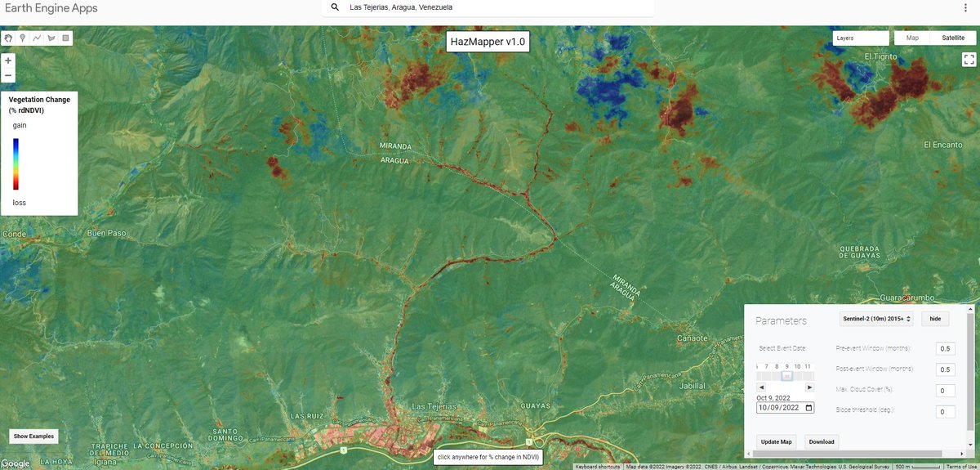Click the Update Map button
Screen dimensions: 980x470
coord(776,441)
